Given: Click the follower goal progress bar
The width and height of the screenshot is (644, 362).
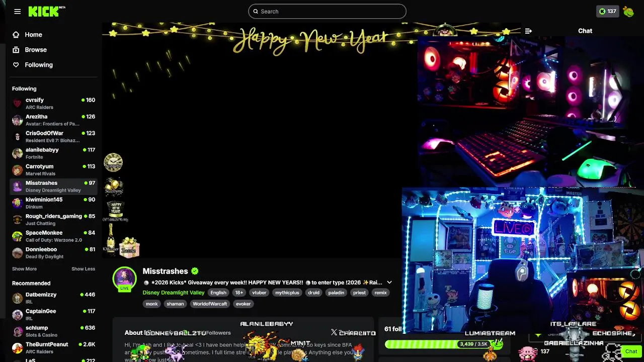Looking at the screenshot, I should tap(444, 344).
